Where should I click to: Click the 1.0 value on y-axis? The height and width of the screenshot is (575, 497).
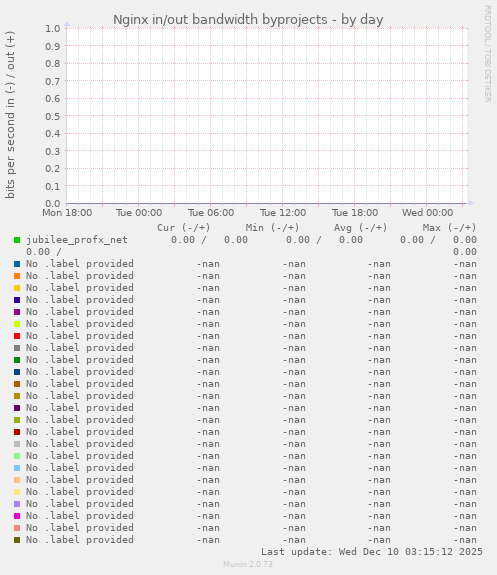52,29
